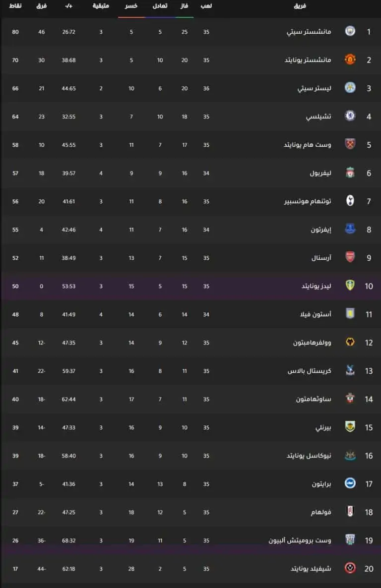Select the Chelsea crest icon
This screenshot has height=588, width=381.
point(350,116)
